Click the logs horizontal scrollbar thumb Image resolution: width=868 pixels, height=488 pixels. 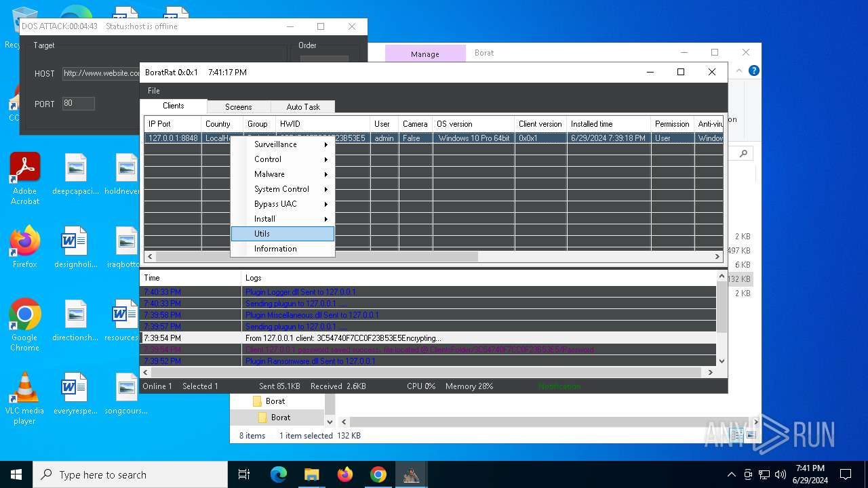[x=427, y=372]
